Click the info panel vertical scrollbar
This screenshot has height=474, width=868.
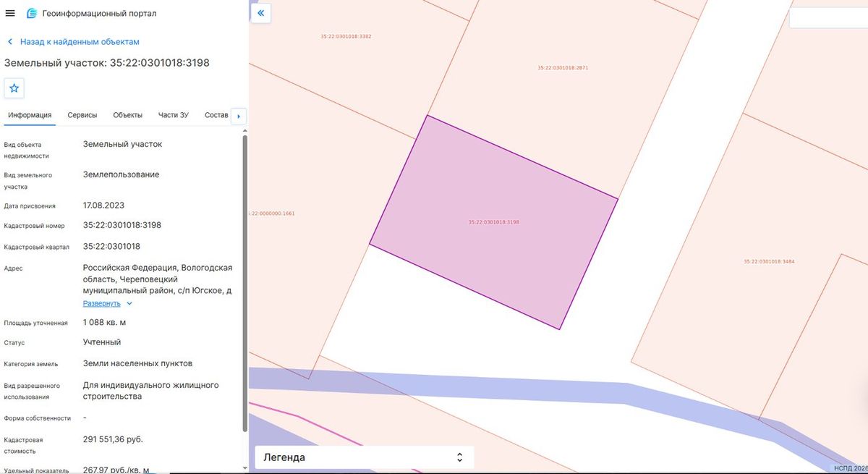point(244,282)
